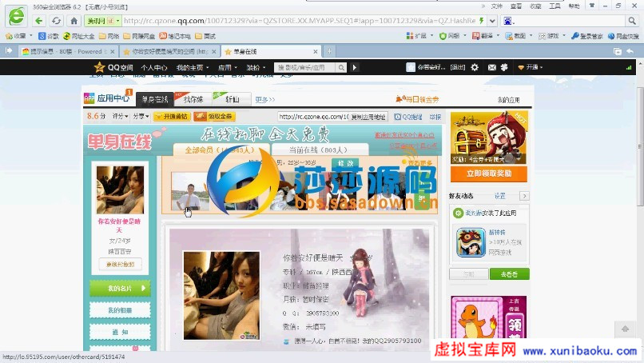Viewport: 644px width, 363px height.
Task: Switch to the 当前在线 tab
Action: [x=318, y=150]
